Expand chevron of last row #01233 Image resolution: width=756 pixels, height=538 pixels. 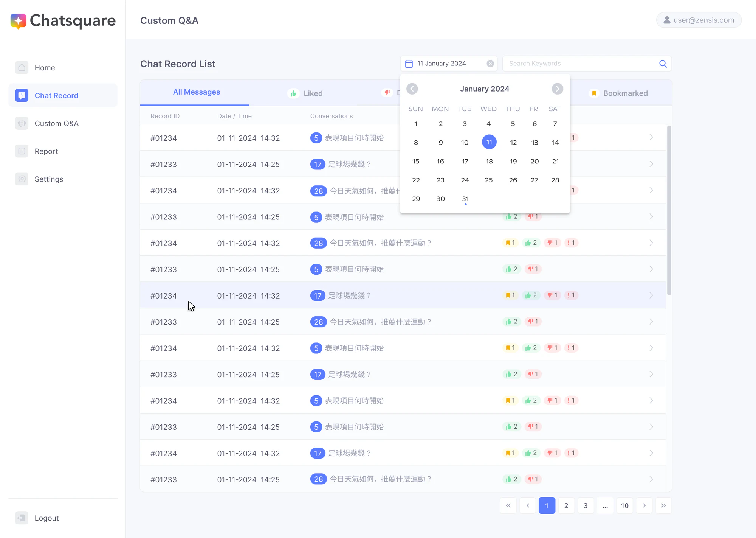click(651, 479)
